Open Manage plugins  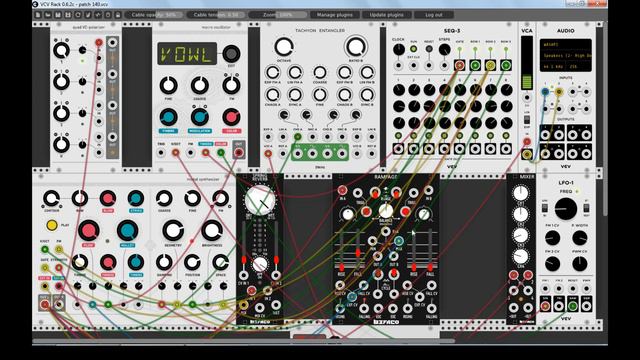335,15
